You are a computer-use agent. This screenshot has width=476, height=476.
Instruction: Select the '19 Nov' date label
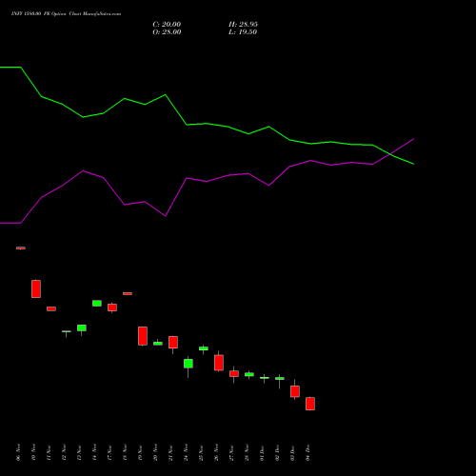point(140,452)
